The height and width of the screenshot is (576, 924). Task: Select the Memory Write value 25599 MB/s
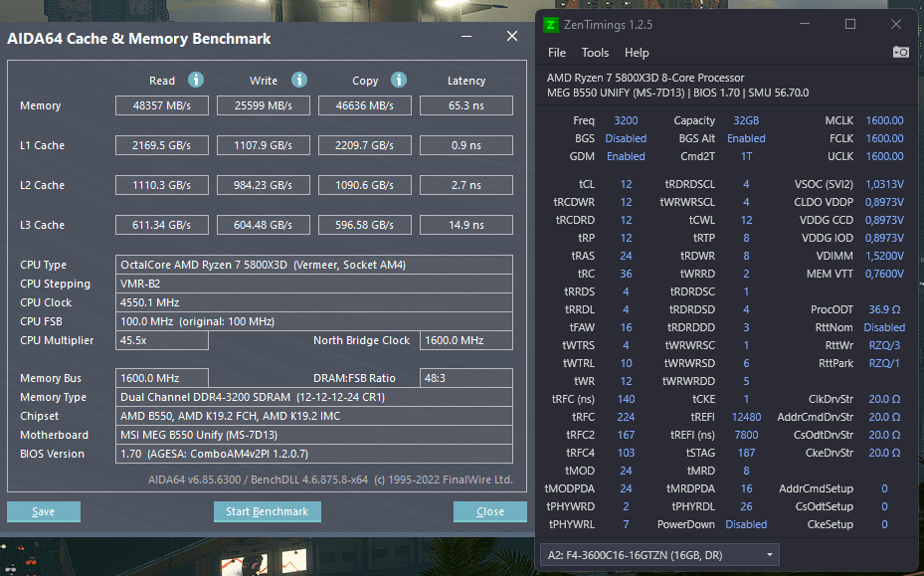264,105
